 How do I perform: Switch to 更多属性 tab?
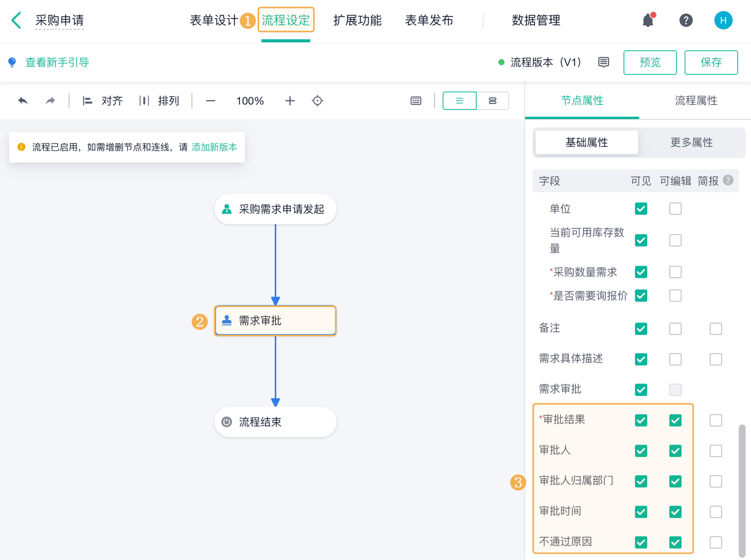click(691, 142)
